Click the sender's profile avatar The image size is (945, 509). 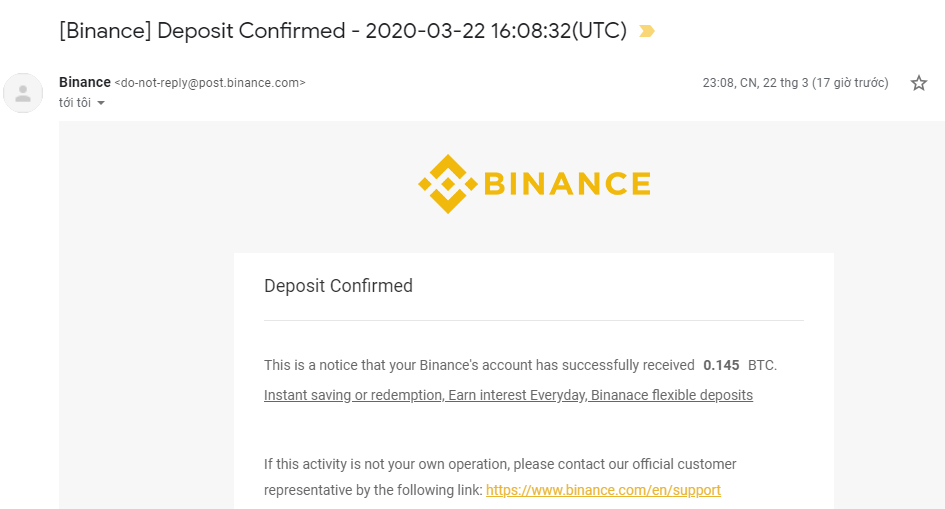23,93
